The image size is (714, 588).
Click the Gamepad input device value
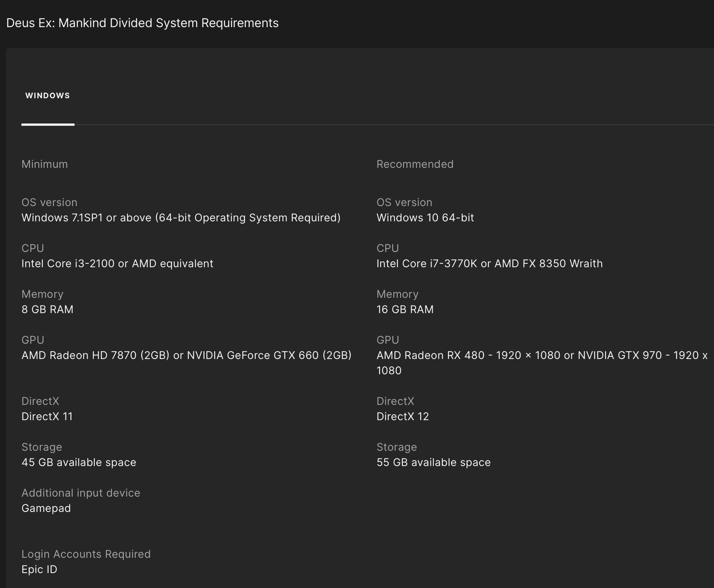46,508
